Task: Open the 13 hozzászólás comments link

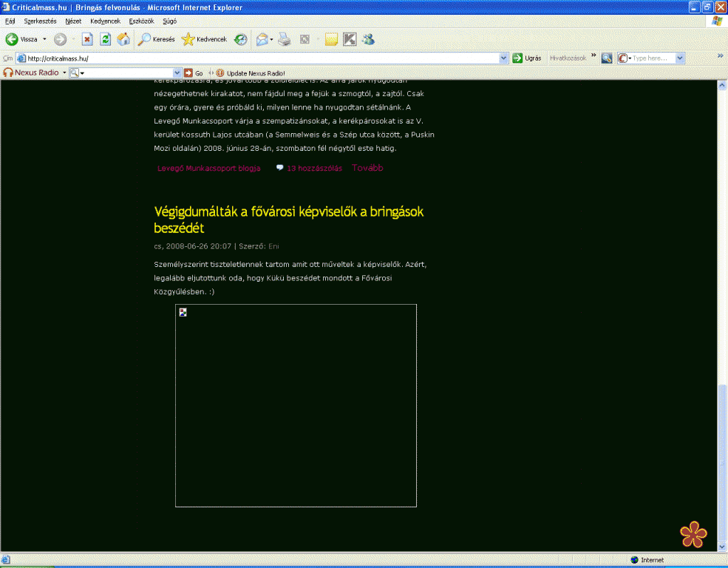Action: tap(314, 168)
